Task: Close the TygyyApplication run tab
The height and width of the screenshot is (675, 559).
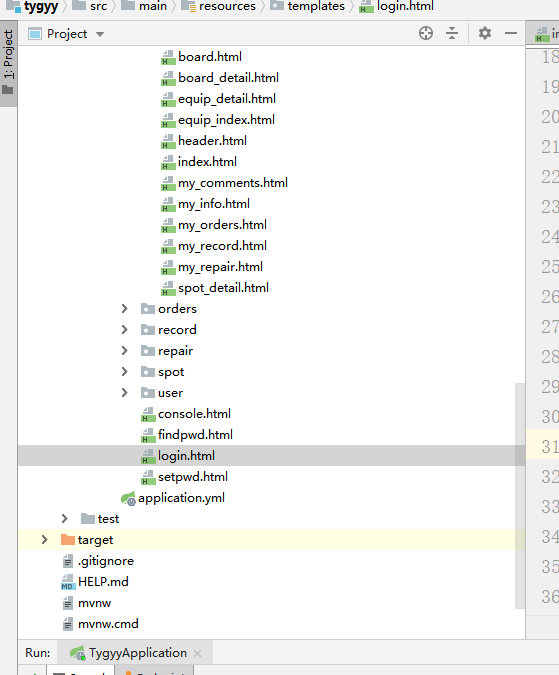Action: pos(198,653)
